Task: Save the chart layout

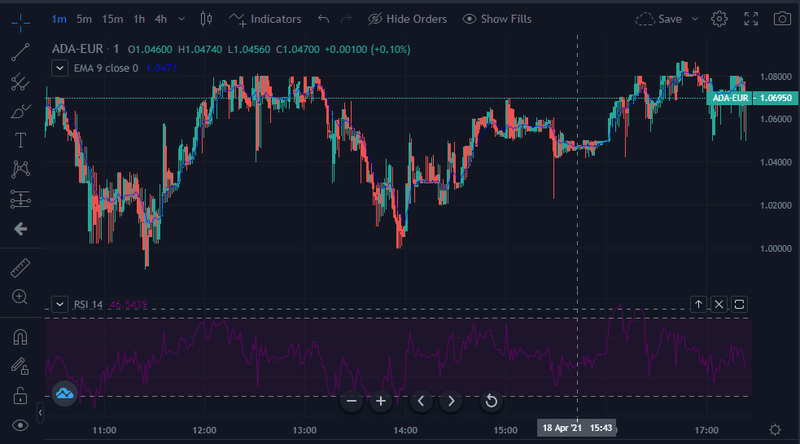Action: click(659, 19)
